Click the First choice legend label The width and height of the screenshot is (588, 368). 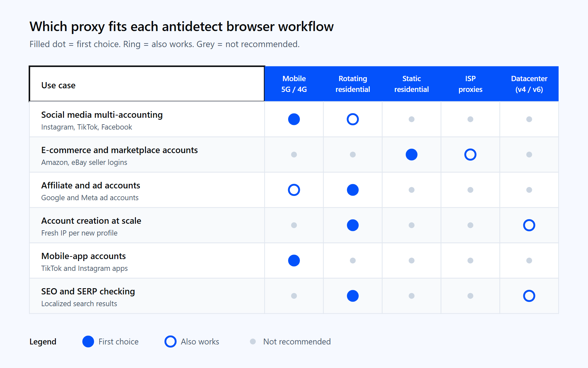pos(119,342)
